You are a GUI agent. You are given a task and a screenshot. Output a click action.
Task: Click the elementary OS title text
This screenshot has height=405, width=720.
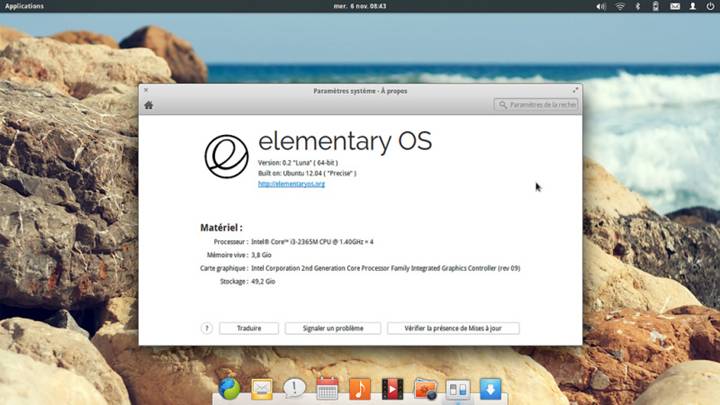[345, 141]
